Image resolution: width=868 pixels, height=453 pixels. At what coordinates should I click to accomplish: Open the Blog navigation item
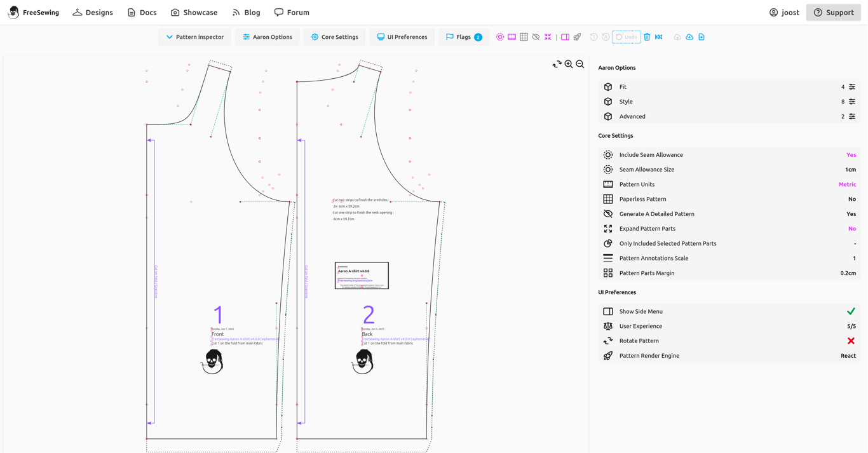pos(246,12)
